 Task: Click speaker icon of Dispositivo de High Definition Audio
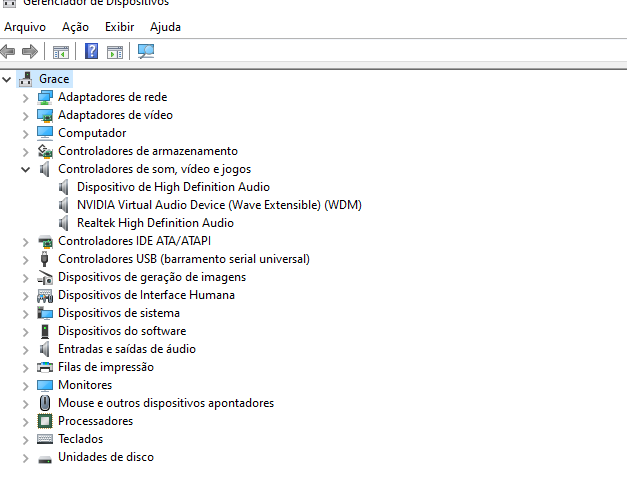(x=64, y=187)
